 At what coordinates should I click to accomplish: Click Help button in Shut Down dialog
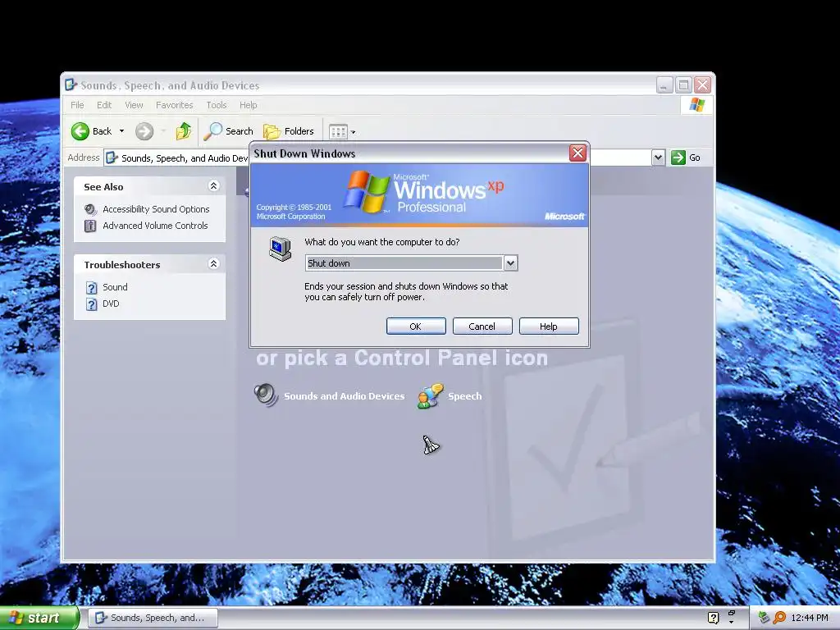click(549, 326)
